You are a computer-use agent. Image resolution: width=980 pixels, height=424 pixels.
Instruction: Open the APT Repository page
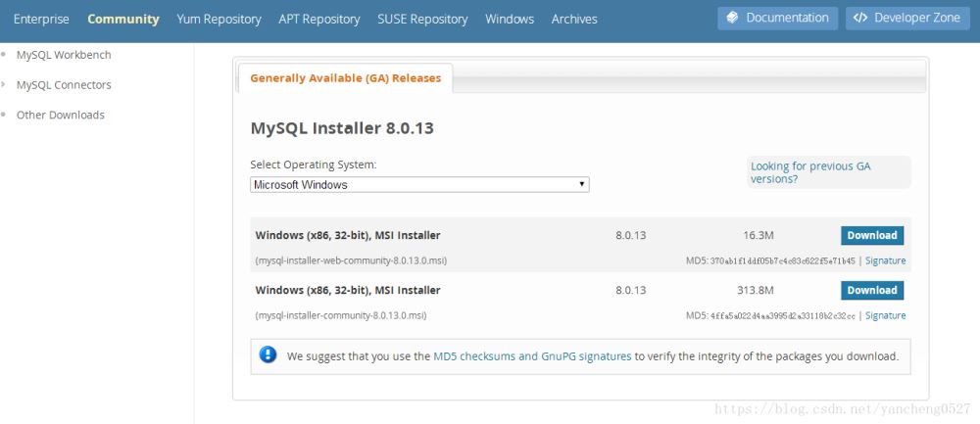pyautogui.click(x=318, y=19)
